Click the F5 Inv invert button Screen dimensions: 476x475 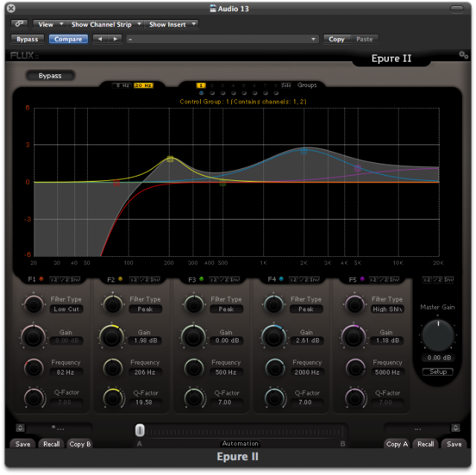(394, 279)
